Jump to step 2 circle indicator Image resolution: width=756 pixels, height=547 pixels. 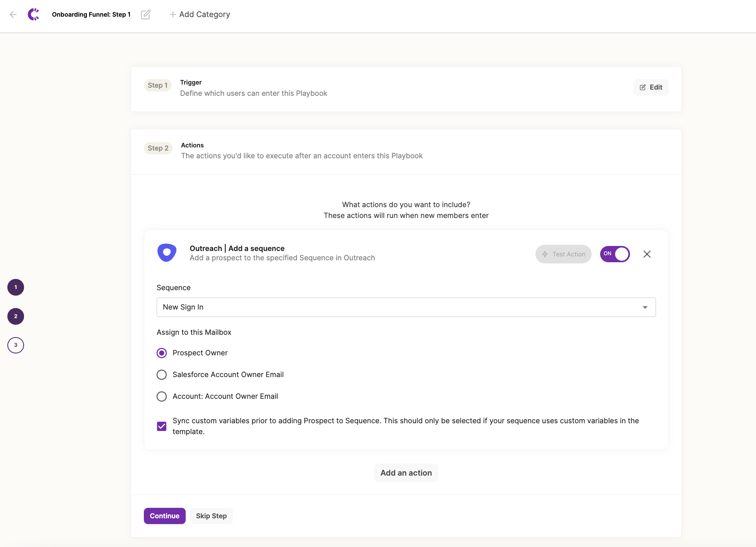point(16,317)
